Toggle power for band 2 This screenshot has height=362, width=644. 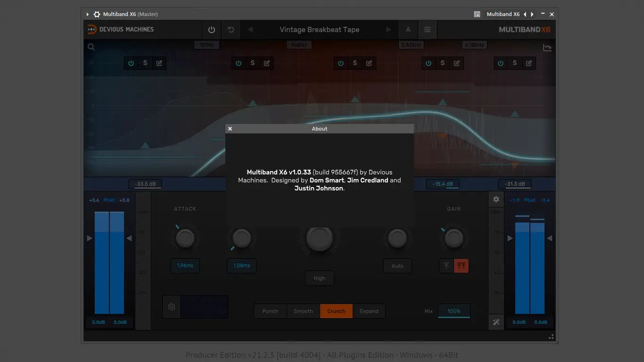click(x=239, y=63)
